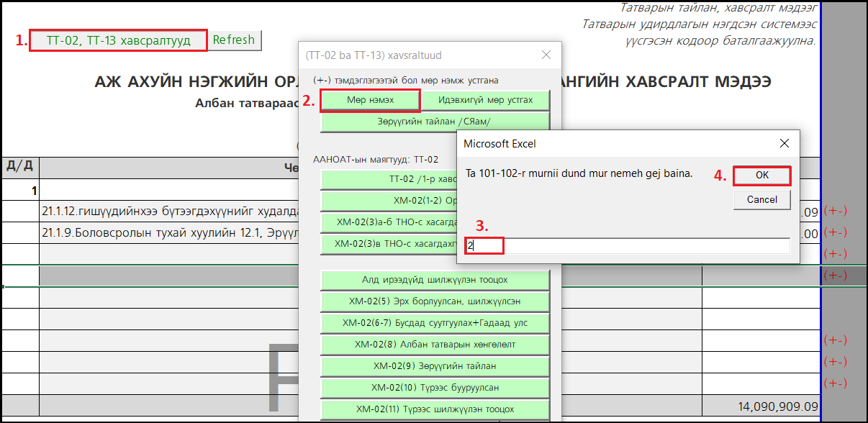
Task: Open ХМ-02(9) Зөрүүгийн тайлан
Action: [435, 366]
